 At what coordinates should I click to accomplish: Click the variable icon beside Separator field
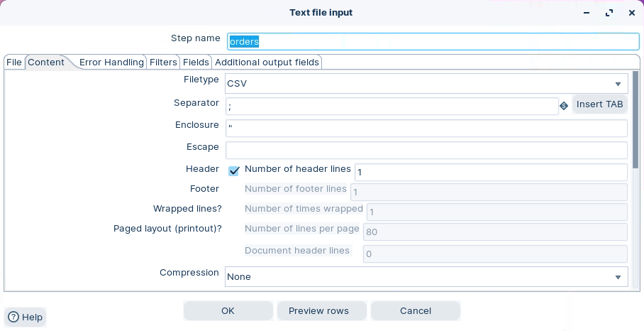564,106
